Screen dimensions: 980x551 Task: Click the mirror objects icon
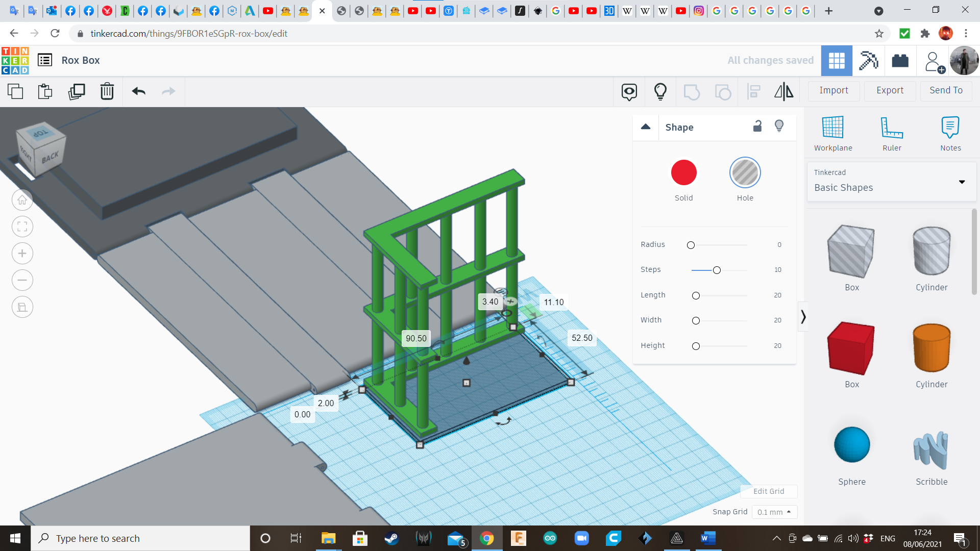point(783,91)
